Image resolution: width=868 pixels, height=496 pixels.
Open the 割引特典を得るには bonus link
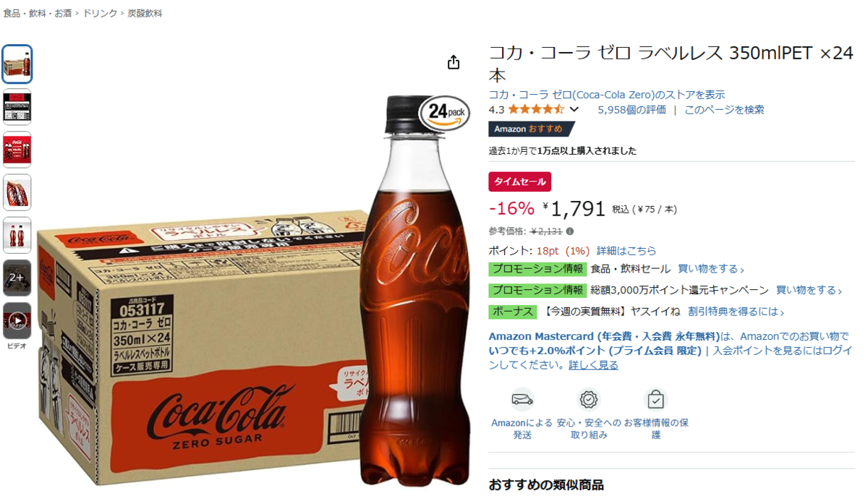coord(736,312)
